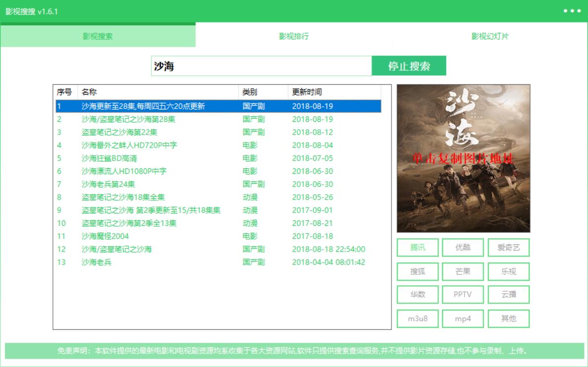Screen dimensions: 588x367
Task: Select result row 沙海番外之蚌人HD720P中字
Action: tap(129, 145)
